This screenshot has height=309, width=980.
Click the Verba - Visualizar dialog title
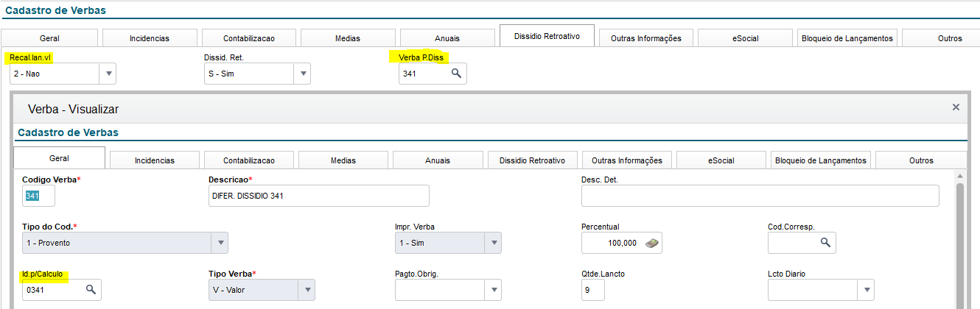73,109
